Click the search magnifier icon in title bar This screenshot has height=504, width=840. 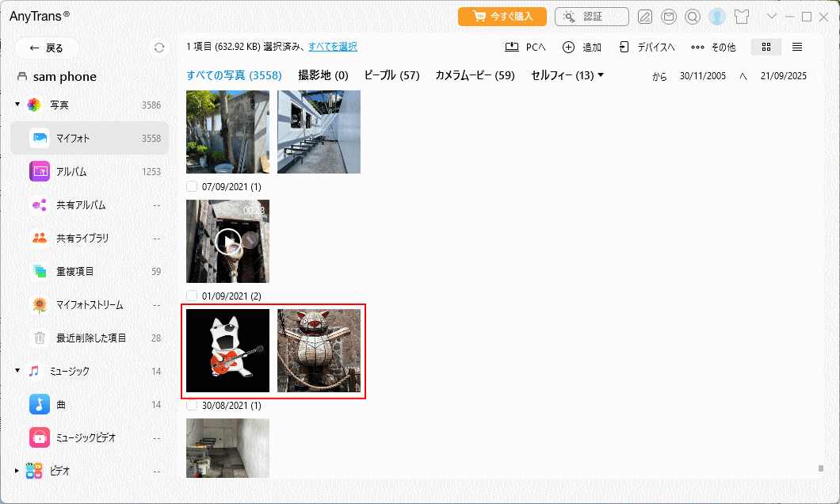coord(692,17)
